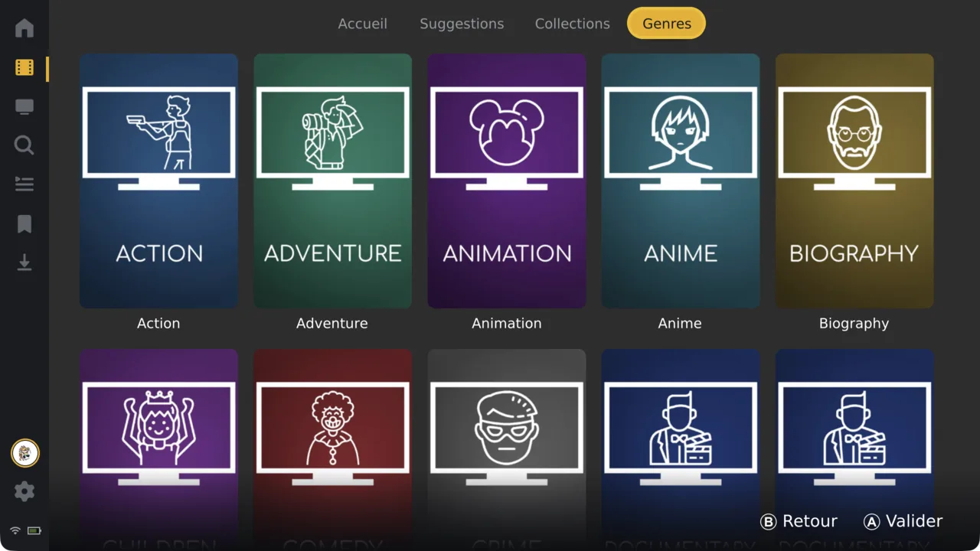
Task: Switch to the Suggestions tab
Action: click(x=462, y=24)
